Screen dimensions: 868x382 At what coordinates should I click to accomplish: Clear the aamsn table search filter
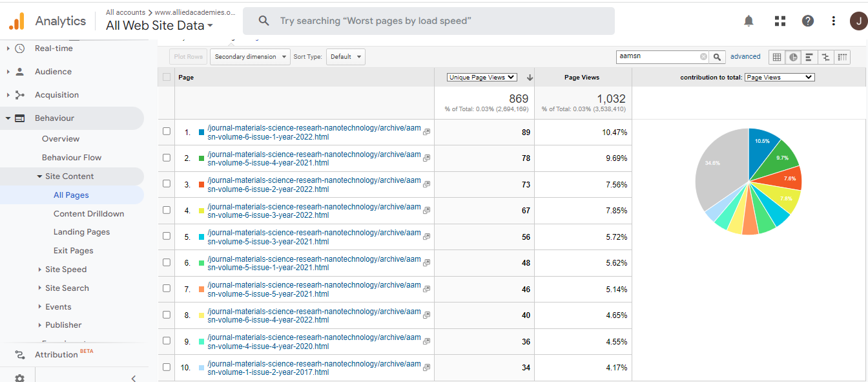pyautogui.click(x=703, y=57)
